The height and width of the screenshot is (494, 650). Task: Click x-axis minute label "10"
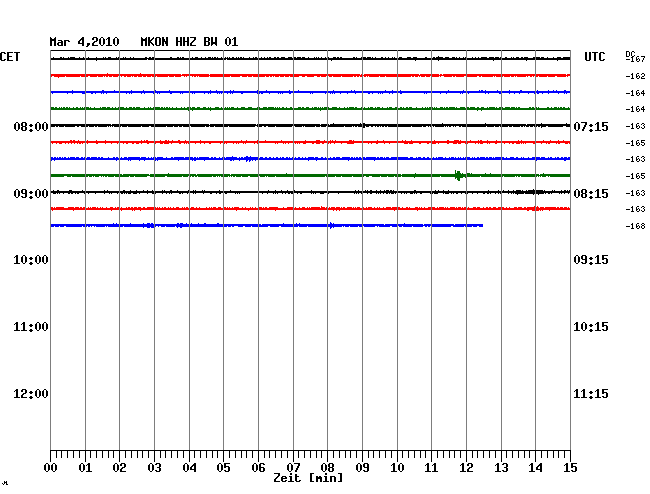point(397,468)
